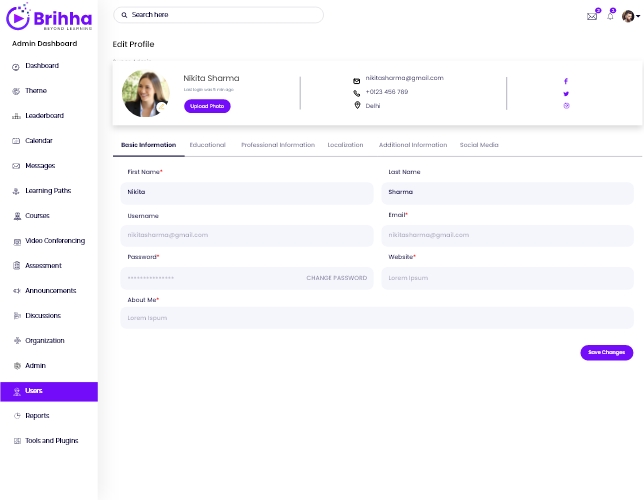Screen dimensions: 644x500
Task: Click the nikitasharma@gmail.com text in profile card
Action: coord(405,78)
